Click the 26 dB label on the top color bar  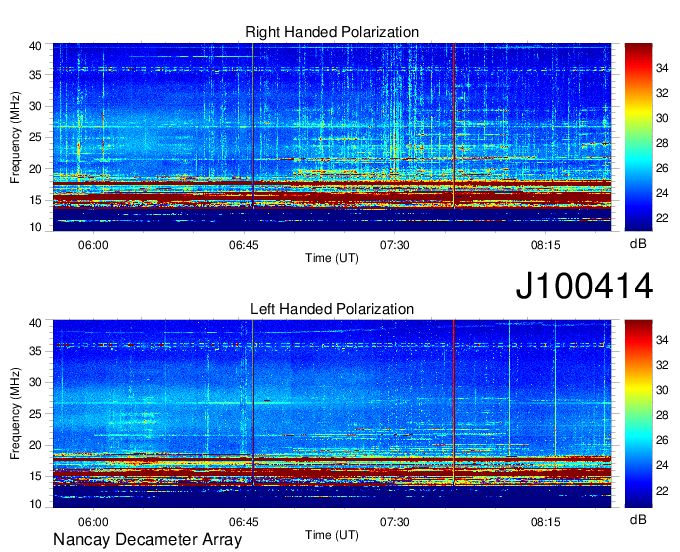pos(662,168)
